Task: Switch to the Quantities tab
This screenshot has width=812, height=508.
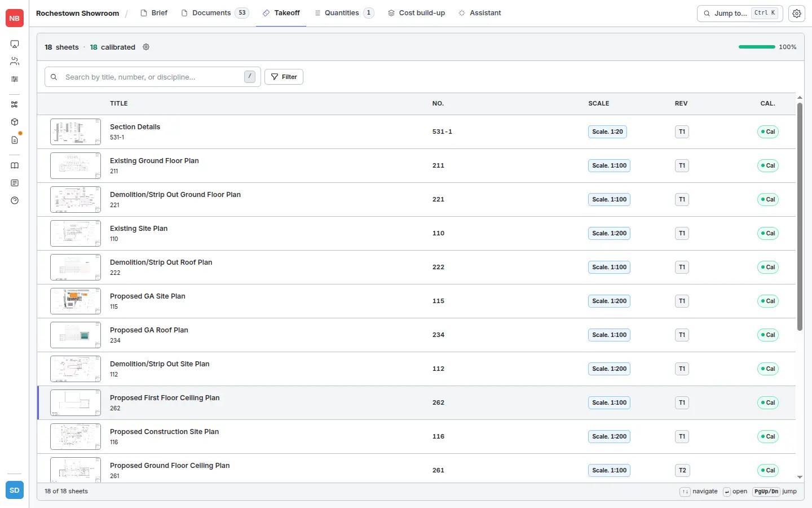Action: pyautogui.click(x=344, y=13)
